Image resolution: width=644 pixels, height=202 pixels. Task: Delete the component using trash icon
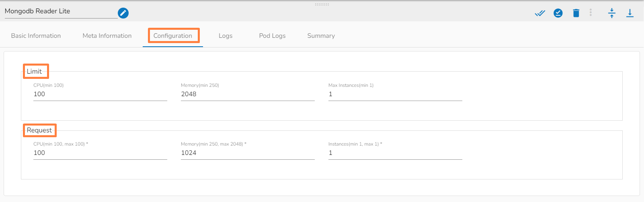(x=576, y=13)
